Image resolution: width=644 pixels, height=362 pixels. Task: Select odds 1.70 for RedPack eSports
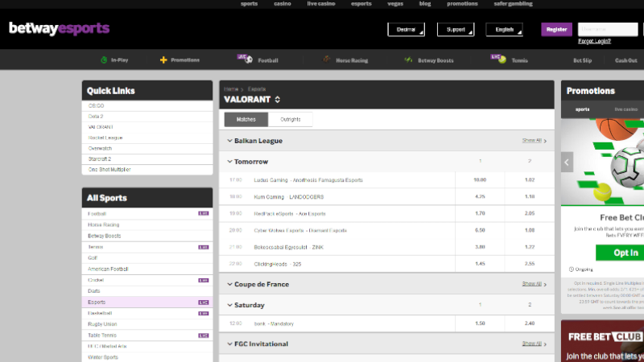(480, 213)
